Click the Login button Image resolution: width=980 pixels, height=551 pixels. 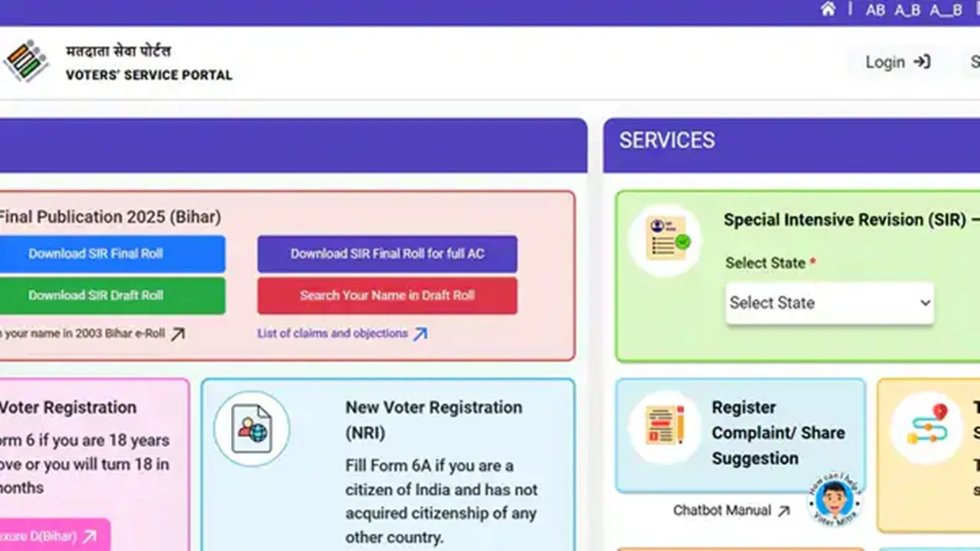(x=897, y=62)
